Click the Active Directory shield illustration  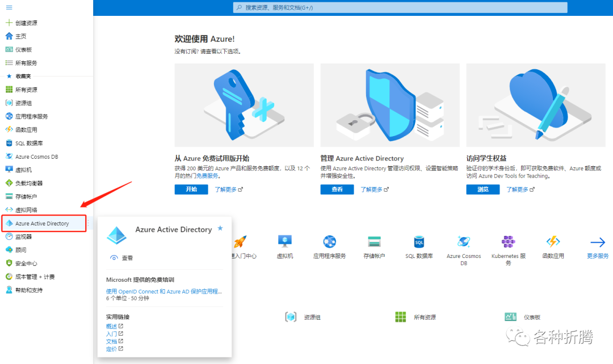point(390,105)
